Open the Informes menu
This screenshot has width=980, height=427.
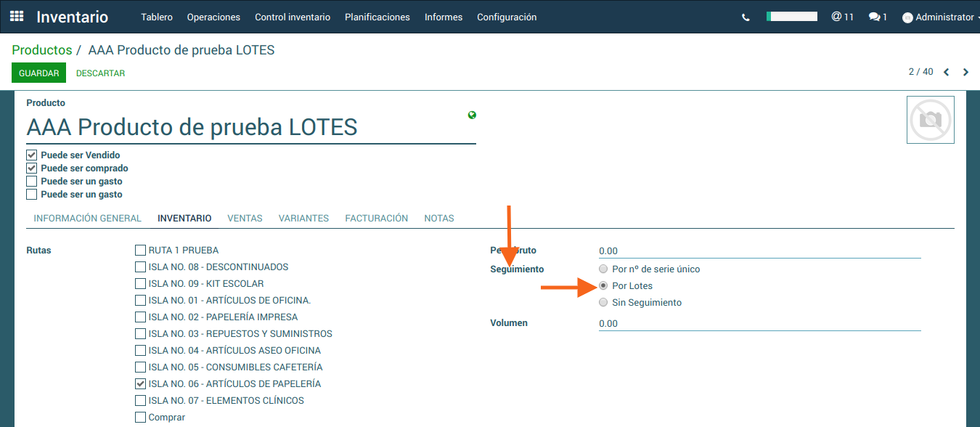[x=443, y=17]
